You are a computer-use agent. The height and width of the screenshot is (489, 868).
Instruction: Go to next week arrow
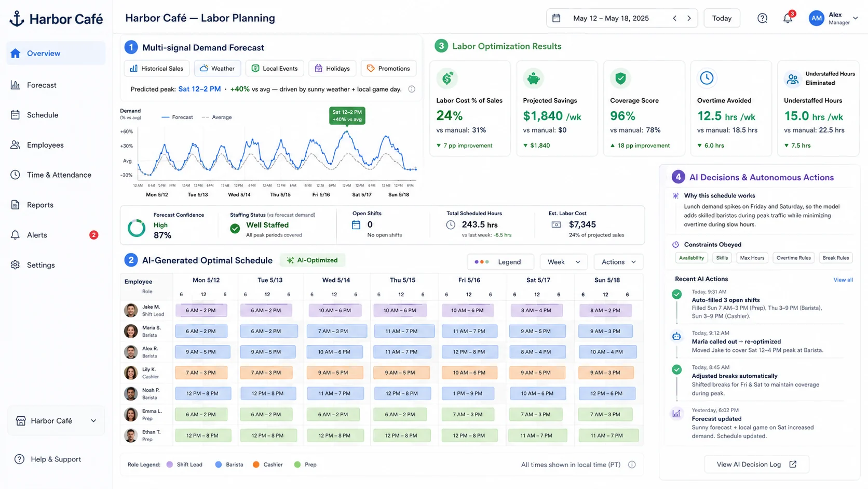[x=689, y=18]
